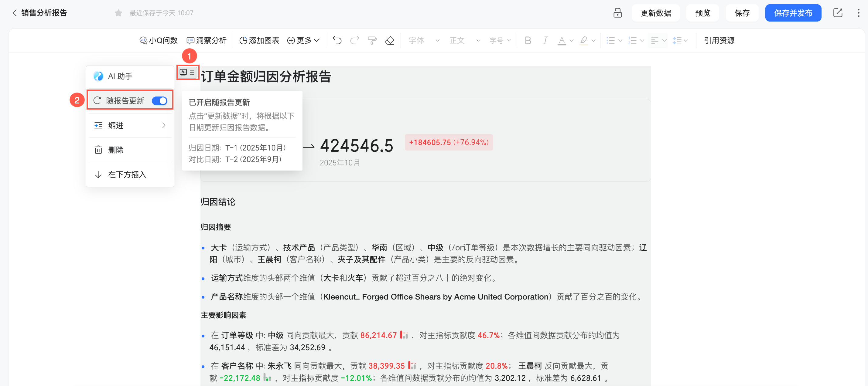Go back via 销售分析报告 arrow
The width and height of the screenshot is (868, 386).
(15, 13)
